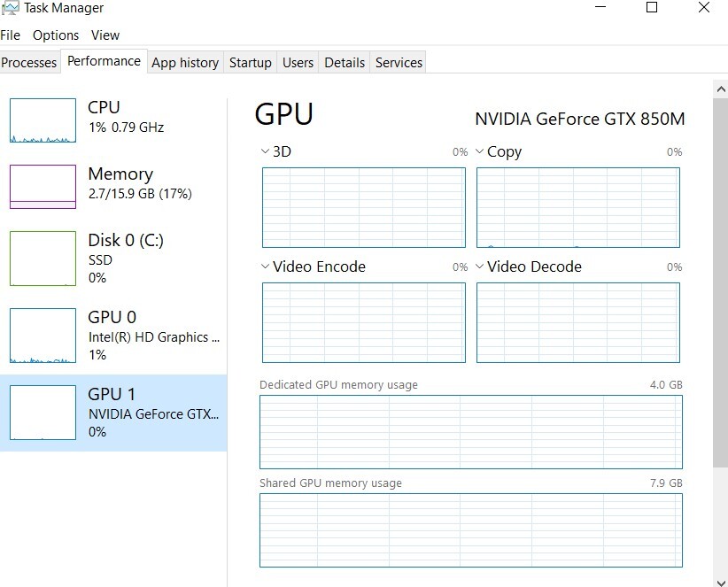This screenshot has width=728, height=587.
Task: Open the Startup tab
Action: point(251,63)
